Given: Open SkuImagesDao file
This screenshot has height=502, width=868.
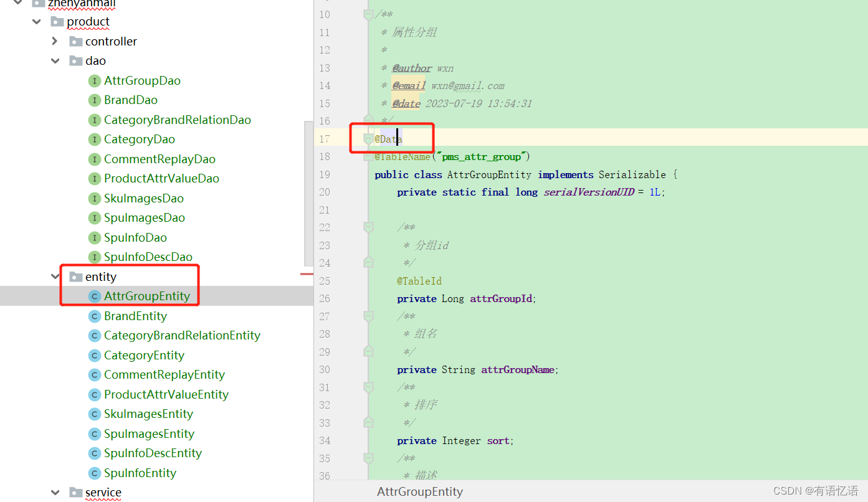Looking at the screenshot, I should pyautogui.click(x=144, y=199).
